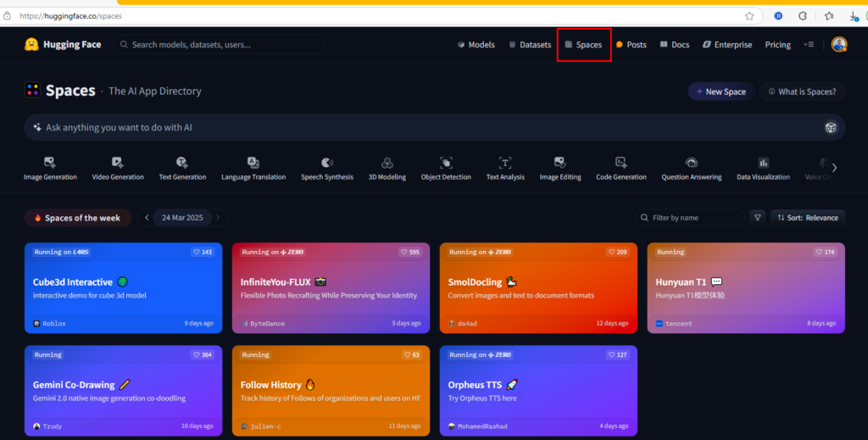Like Orpheus TTS with heart 127
The image size is (868, 440).
(617, 354)
